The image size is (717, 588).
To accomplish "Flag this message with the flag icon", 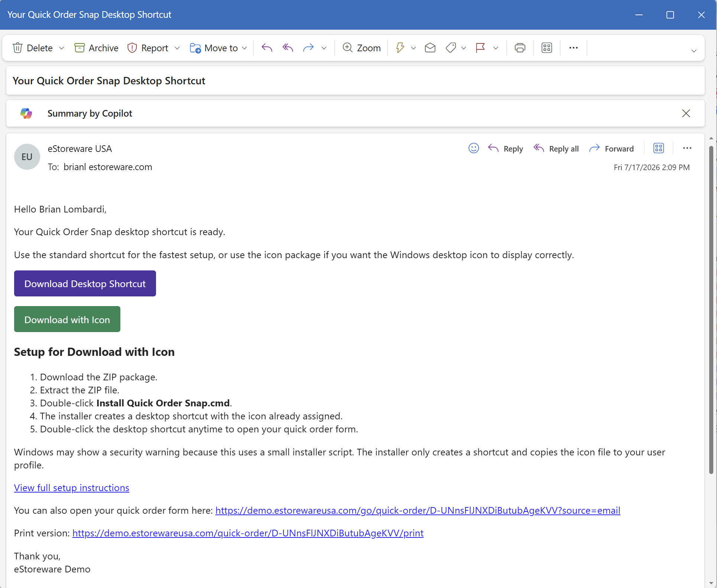I will [x=480, y=48].
